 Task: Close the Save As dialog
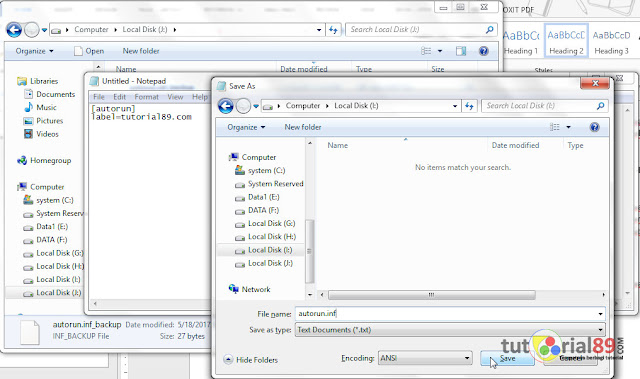(x=595, y=83)
